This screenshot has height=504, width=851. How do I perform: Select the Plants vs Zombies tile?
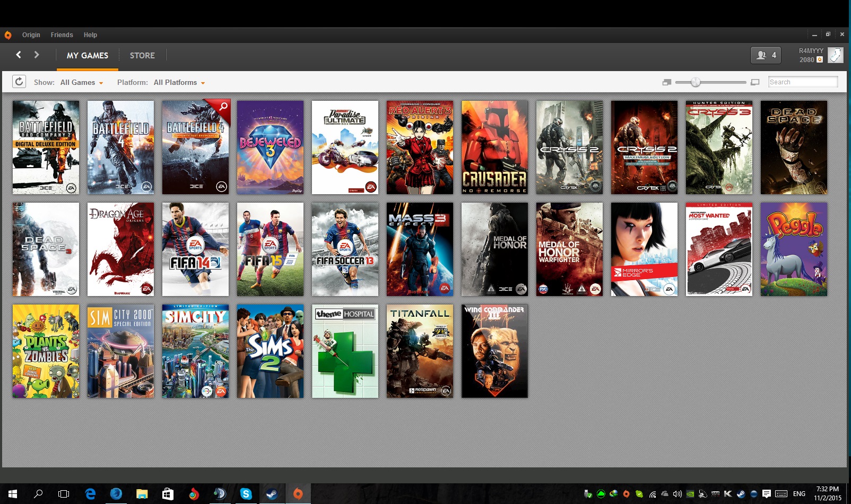(46, 351)
